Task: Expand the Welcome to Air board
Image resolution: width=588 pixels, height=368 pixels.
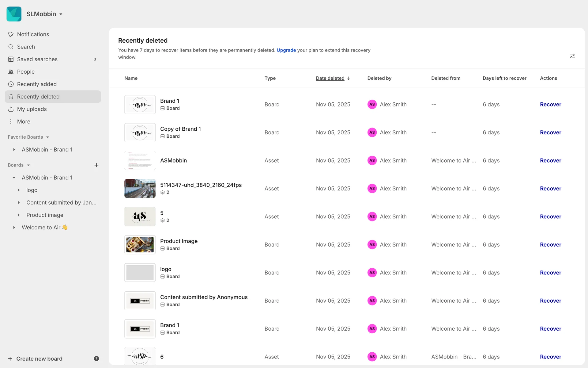Action: point(14,228)
